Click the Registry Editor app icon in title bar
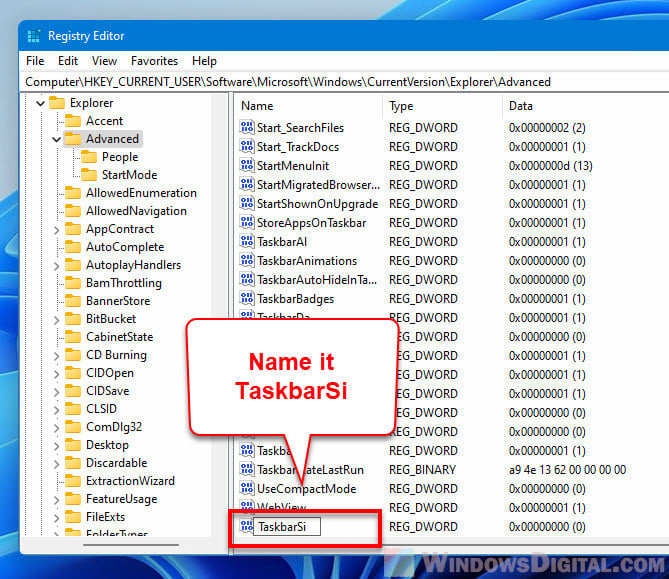 [x=33, y=36]
